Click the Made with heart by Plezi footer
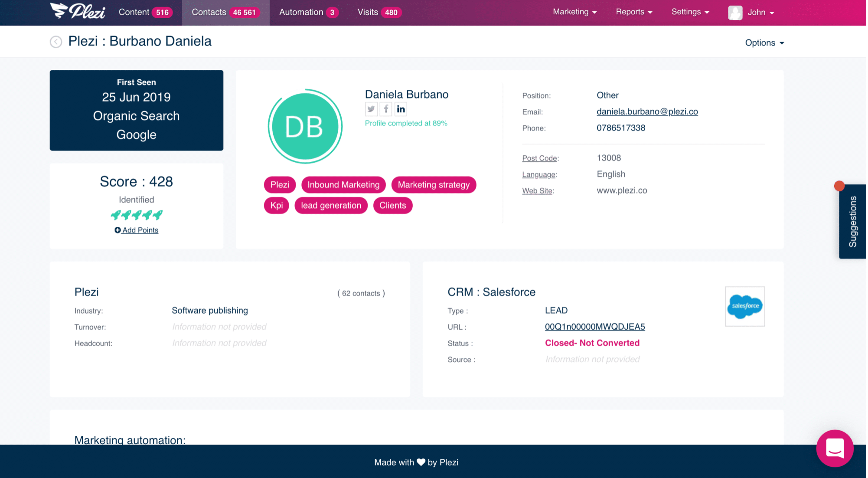This screenshot has width=868, height=478. (416, 462)
